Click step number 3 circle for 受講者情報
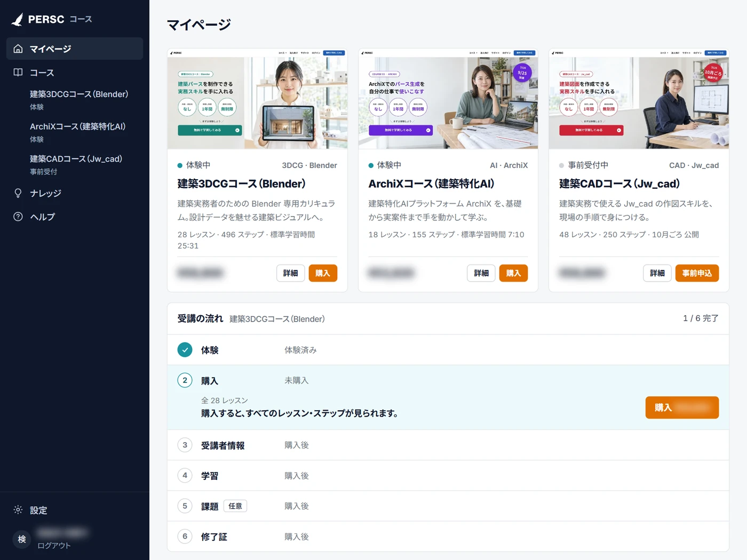The width and height of the screenshot is (747, 560). coord(185,445)
